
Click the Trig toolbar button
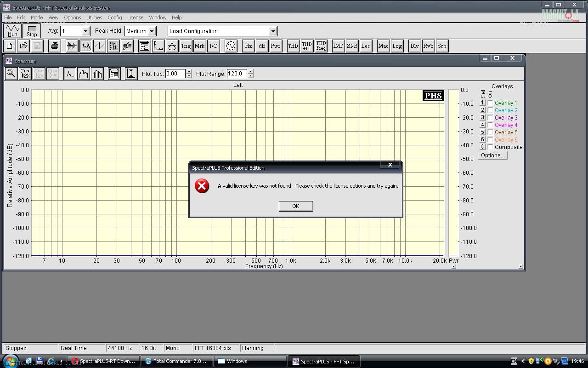pyautogui.click(x=186, y=46)
